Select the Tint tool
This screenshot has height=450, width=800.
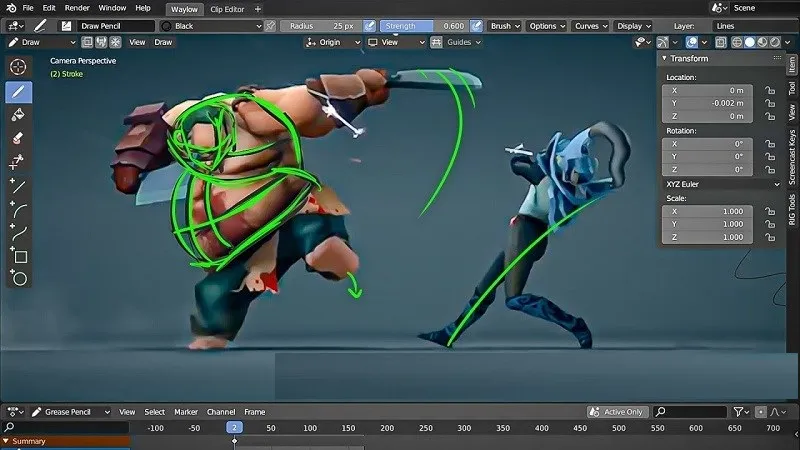point(18,162)
